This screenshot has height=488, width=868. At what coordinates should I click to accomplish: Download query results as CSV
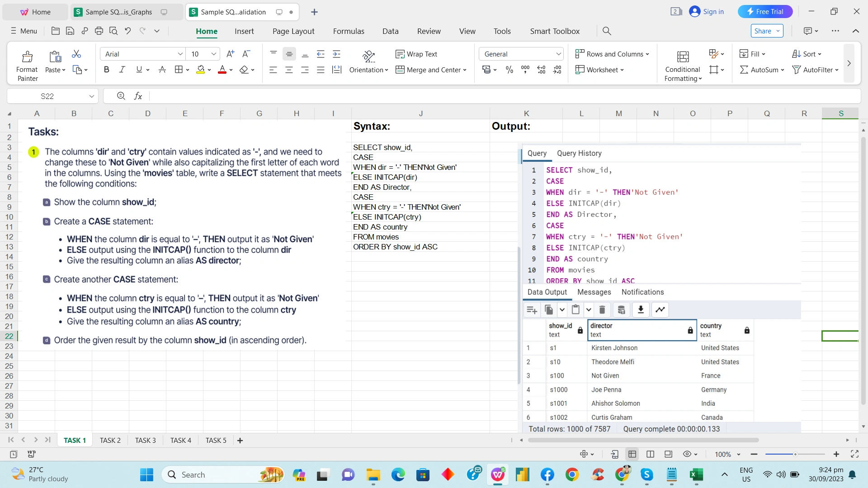point(641,310)
